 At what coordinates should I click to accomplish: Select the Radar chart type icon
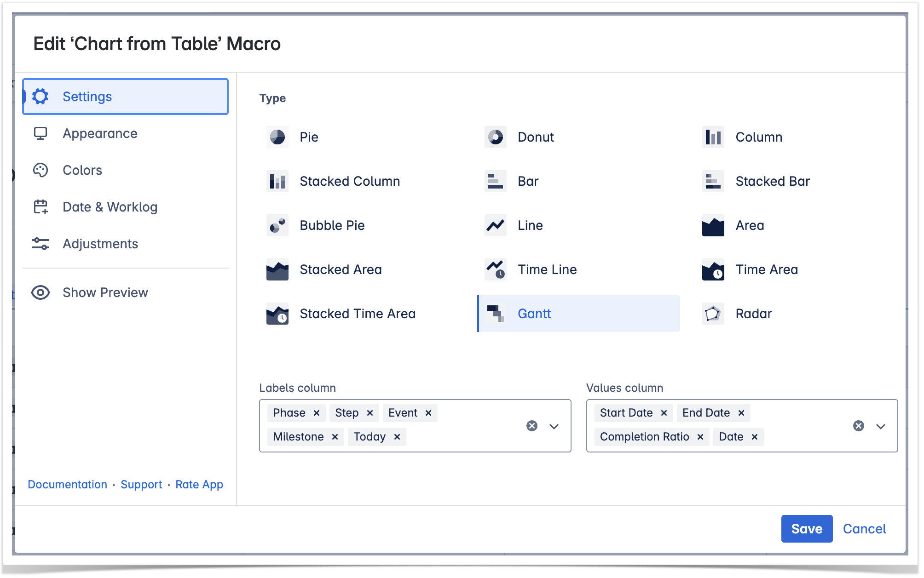tap(713, 314)
